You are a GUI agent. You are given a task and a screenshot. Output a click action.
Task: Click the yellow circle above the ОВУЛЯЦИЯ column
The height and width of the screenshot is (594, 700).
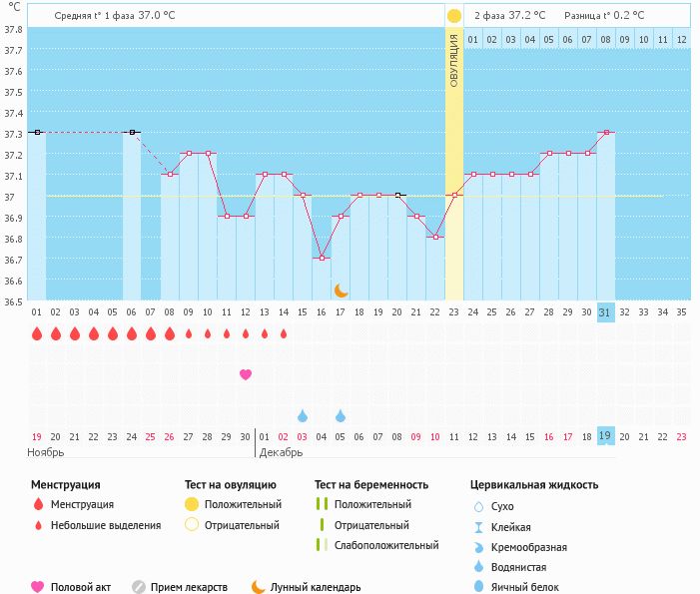tap(454, 16)
